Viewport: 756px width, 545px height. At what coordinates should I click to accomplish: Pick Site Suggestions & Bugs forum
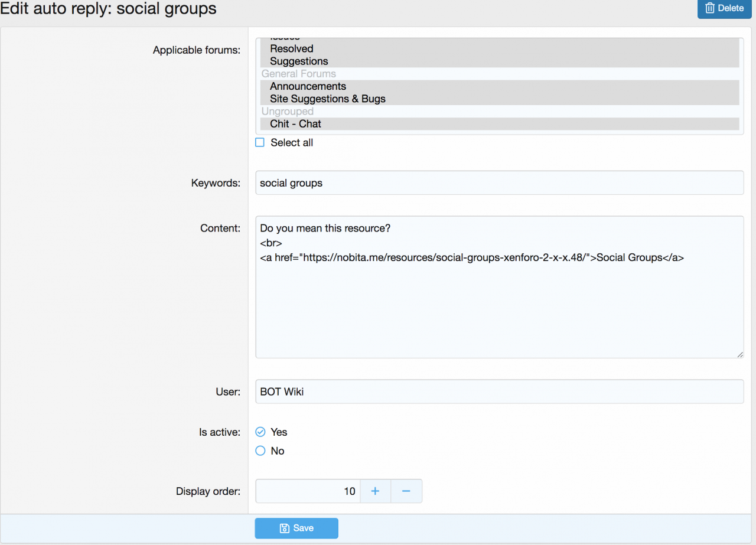(x=327, y=99)
